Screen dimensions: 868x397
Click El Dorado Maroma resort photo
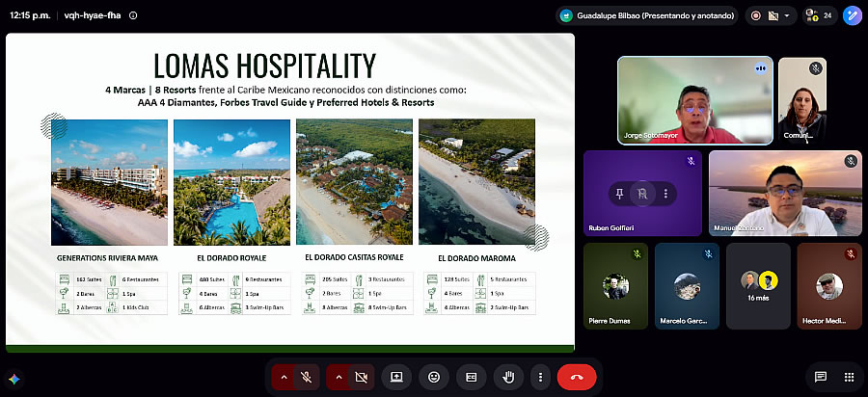tap(476, 182)
